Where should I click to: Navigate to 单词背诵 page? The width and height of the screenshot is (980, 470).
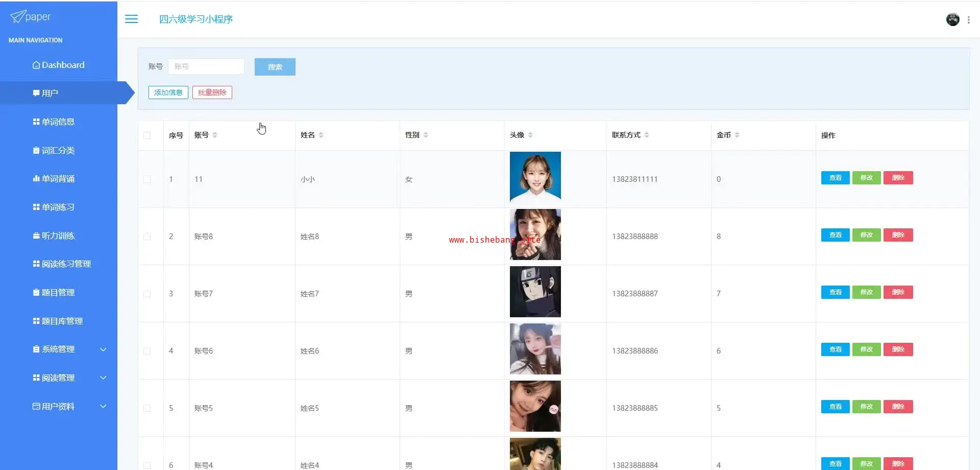(59, 179)
